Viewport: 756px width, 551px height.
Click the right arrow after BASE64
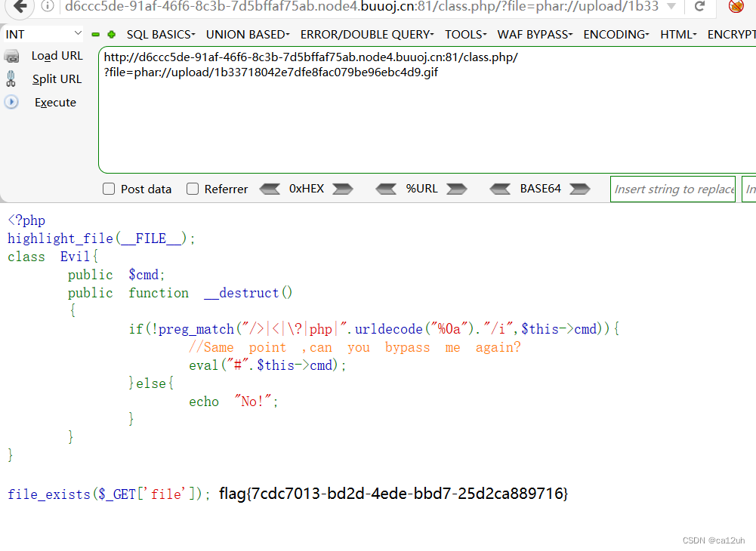580,189
